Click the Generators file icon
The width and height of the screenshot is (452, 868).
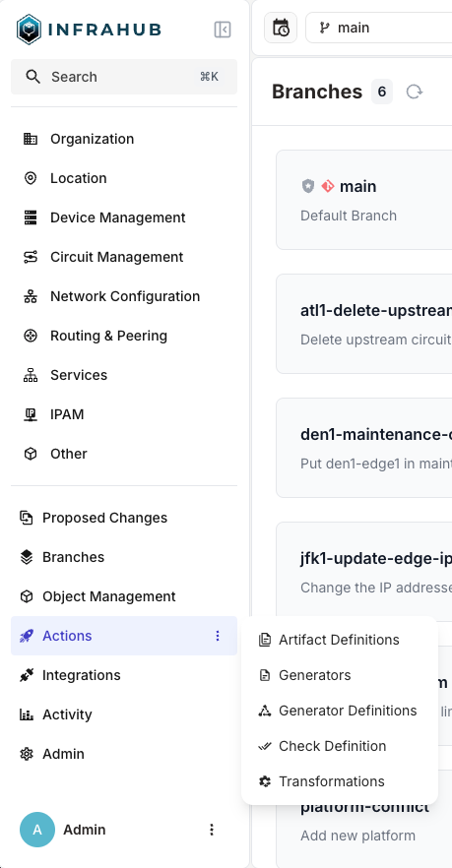pos(265,675)
